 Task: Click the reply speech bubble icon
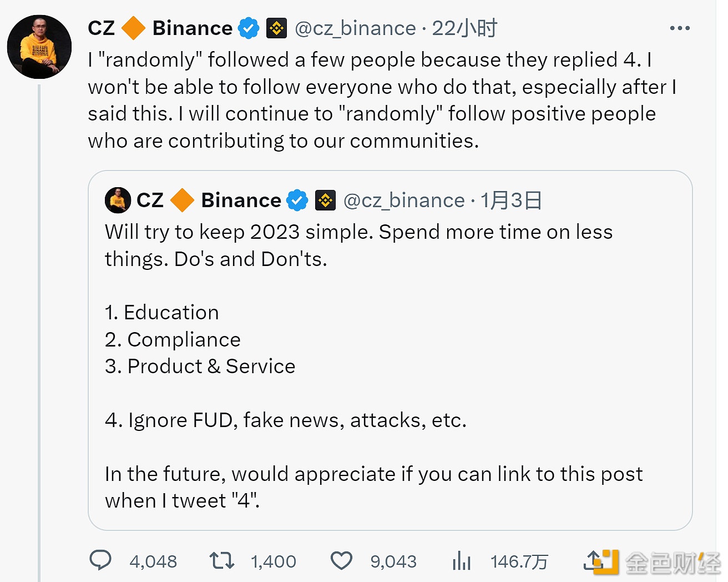point(100,560)
